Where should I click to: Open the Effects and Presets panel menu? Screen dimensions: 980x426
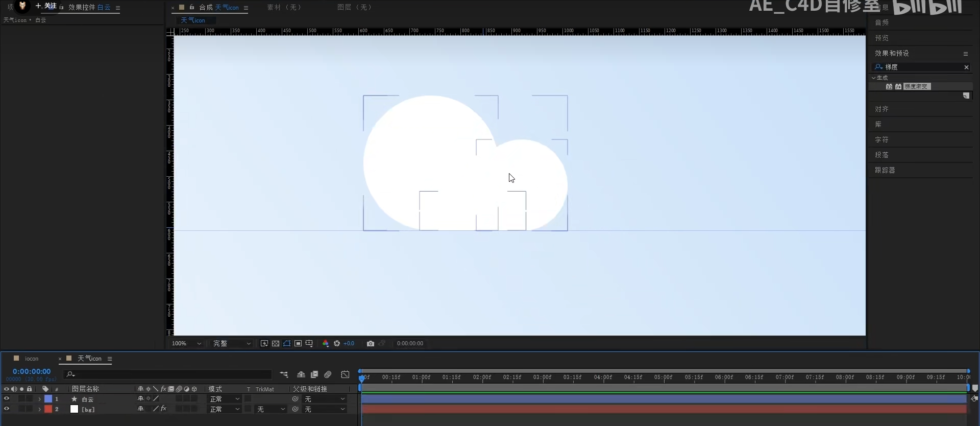[x=966, y=54]
